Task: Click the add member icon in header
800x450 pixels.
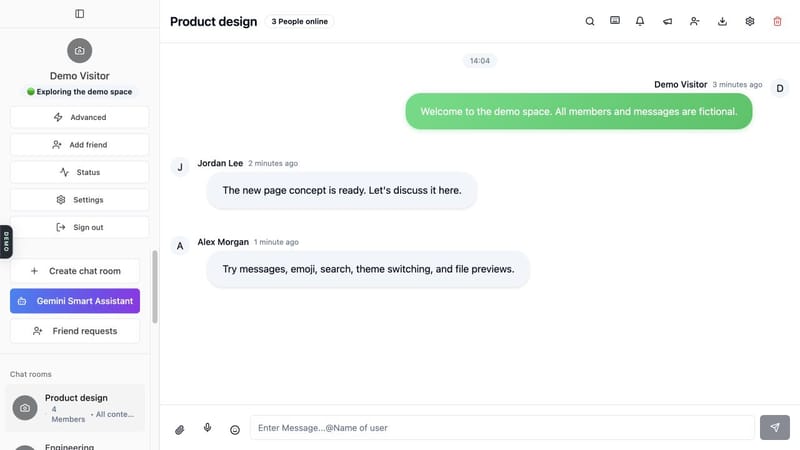Action: click(x=694, y=21)
